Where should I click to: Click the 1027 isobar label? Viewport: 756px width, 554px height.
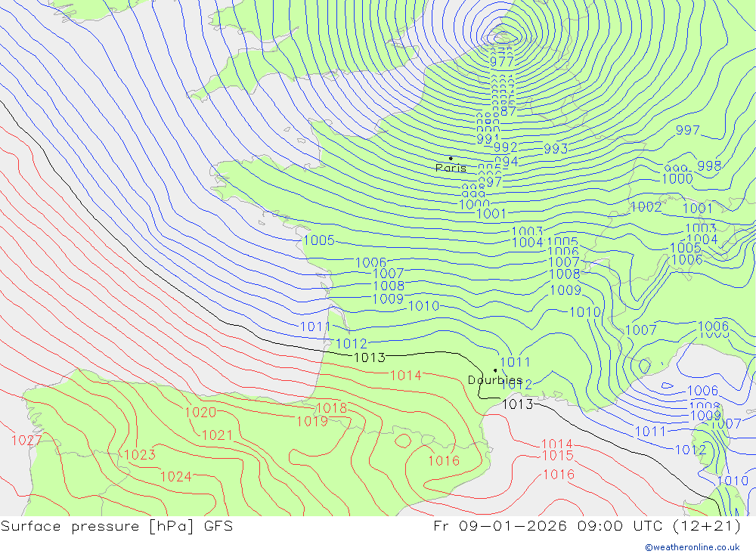pyautogui.click(x=26, y=440)
